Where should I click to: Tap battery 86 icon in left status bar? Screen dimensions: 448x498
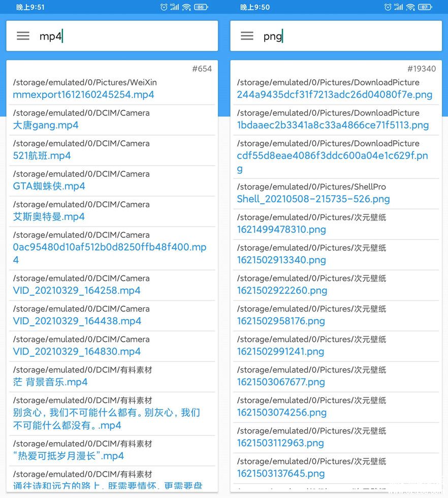tap(201, 7)
